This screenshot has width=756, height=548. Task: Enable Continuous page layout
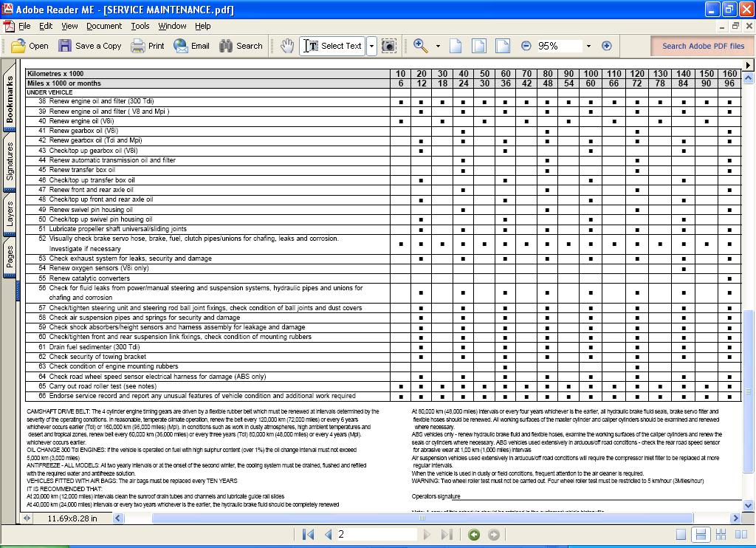click(x=701, y=535)
